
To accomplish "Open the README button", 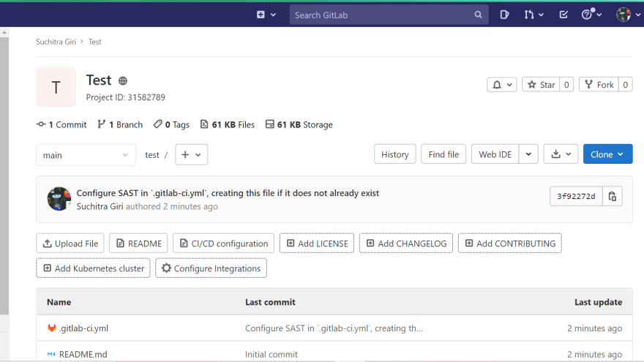I will (138, 244).
